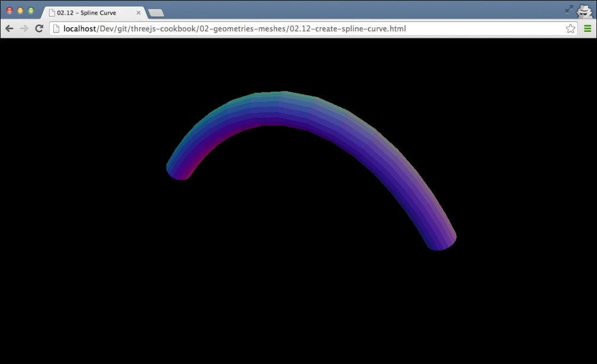597x364 pixels.
Task: Click the incognito spy icon
Action: [584, 11]
